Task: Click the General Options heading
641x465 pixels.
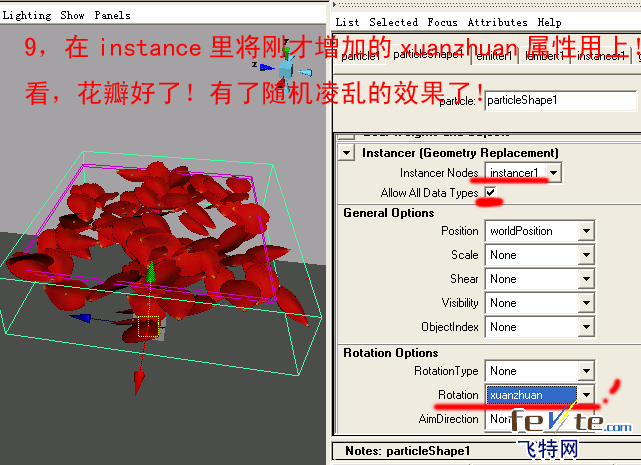Action: point(388,213)
